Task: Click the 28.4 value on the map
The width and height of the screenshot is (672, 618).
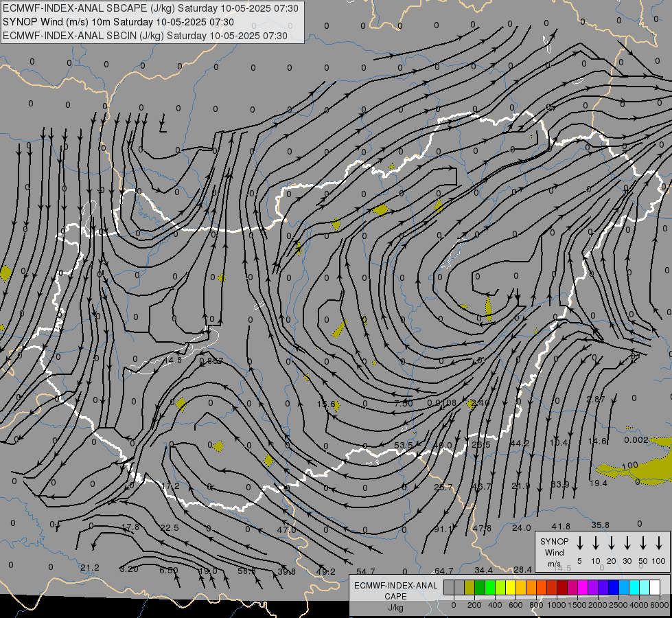Action: pyautogui.click(x=522, y=569)
